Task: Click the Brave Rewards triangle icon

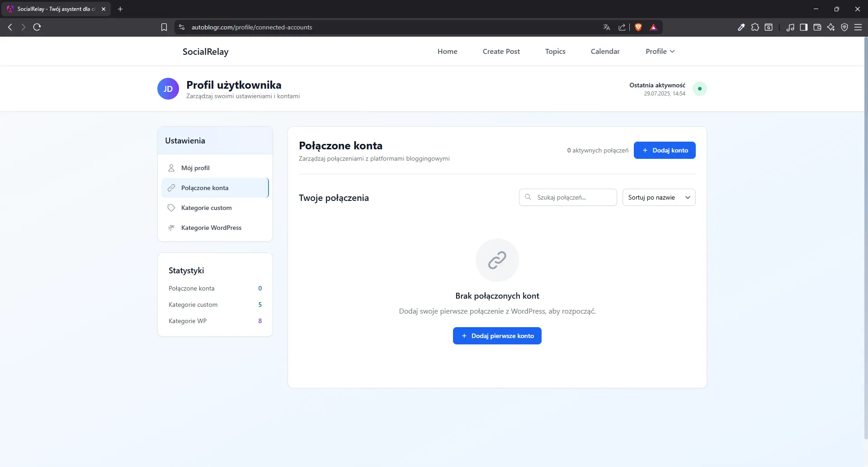Action: click(x=653, y=27)
